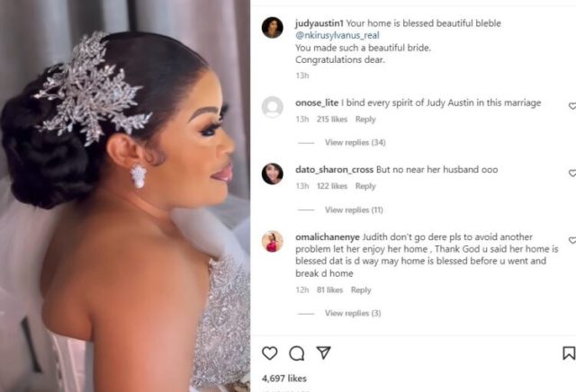Image resolution: width=576 pixels, height=392 pixels.
Task: Open dato_sharon_cross profile picture
Action: [272, 174]
